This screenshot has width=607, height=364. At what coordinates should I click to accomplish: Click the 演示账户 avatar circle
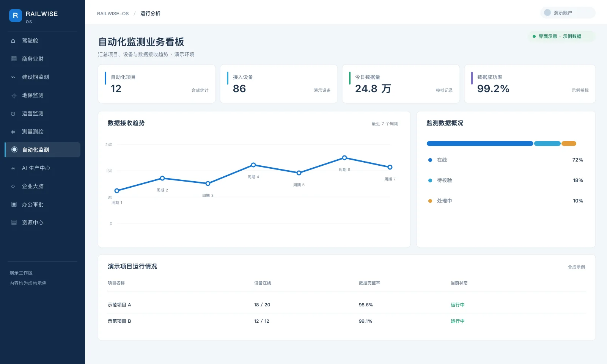point(547,13)
